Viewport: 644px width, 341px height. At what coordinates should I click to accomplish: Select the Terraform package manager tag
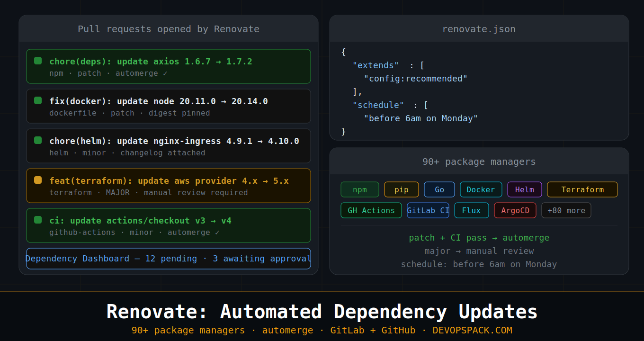pyautogui.click(x=582, y=189)
